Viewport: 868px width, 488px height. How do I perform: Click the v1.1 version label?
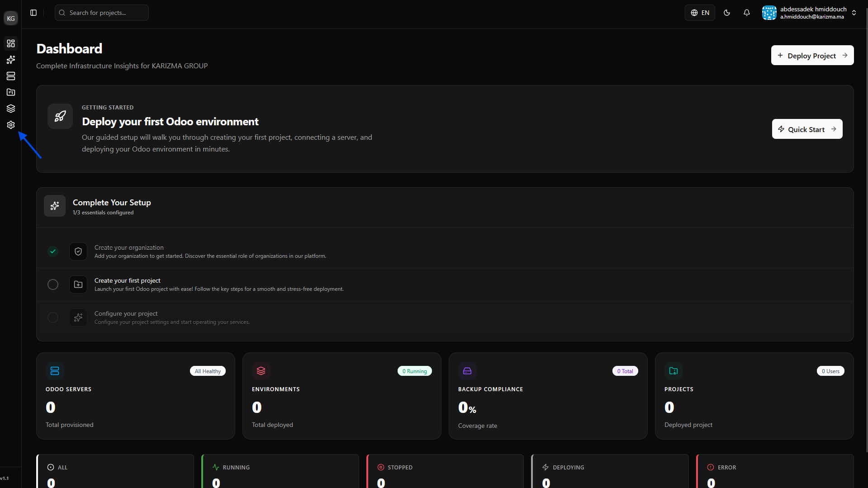(5, 478)
